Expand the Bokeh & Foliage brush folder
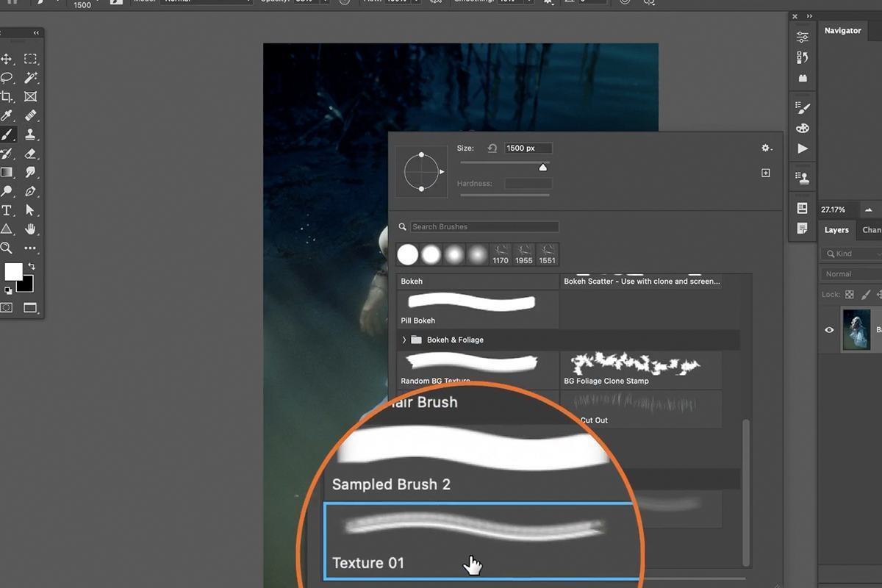Image resolution: width=882 pixels, height=588 pixels. pos(404,340)
